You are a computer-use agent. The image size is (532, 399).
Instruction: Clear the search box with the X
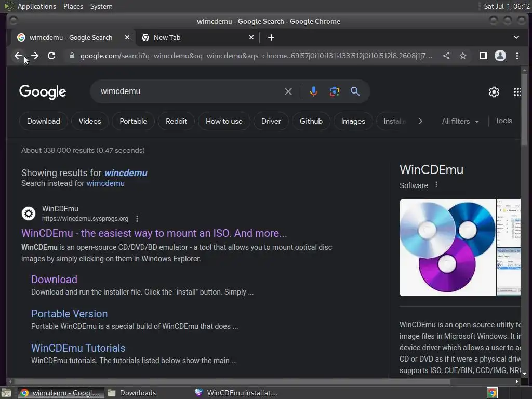(288, 91)
